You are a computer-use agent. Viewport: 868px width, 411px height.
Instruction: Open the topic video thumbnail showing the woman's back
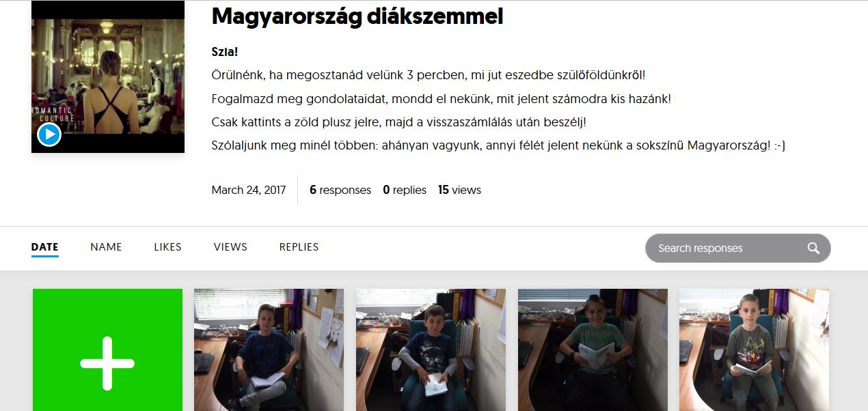108,76
